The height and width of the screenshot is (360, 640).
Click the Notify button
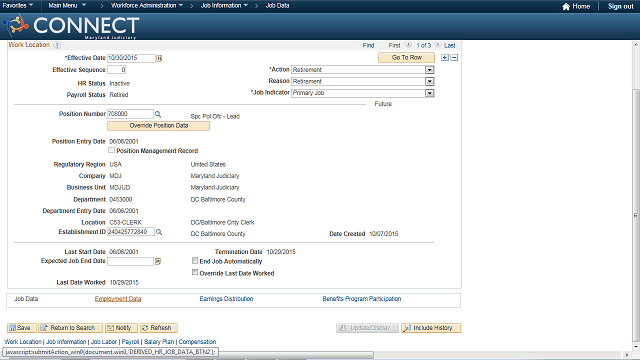[x=121, y=328]
